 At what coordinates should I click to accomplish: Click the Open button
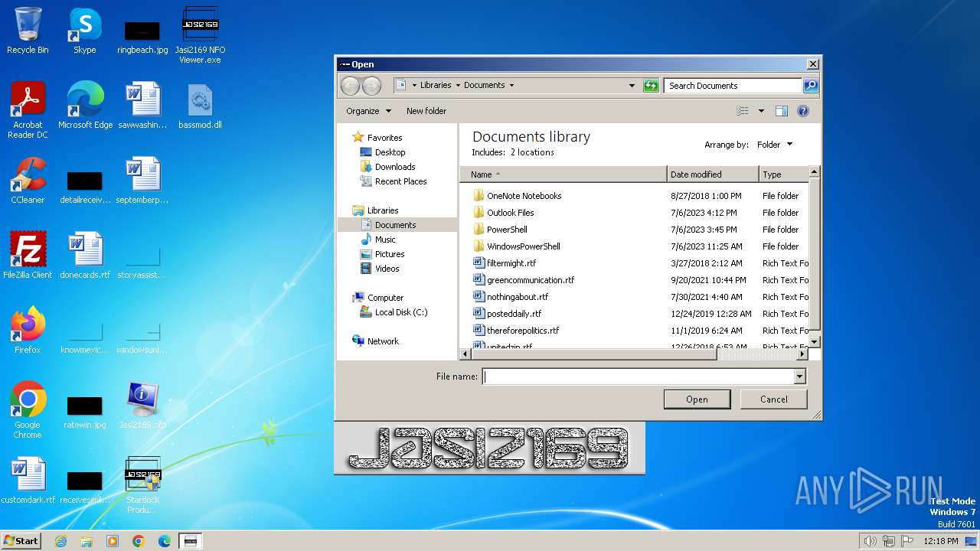(x=697, y=399)
